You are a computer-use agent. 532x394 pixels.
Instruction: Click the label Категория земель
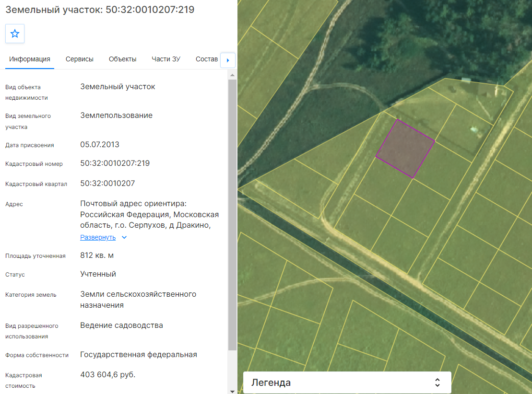click(x=31, y=295)
